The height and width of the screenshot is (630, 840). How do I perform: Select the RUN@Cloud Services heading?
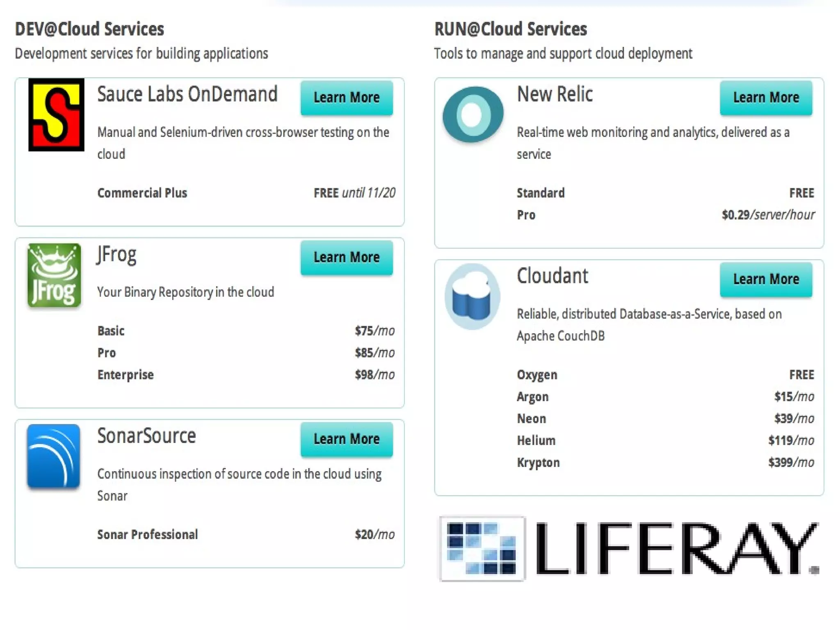511,29
